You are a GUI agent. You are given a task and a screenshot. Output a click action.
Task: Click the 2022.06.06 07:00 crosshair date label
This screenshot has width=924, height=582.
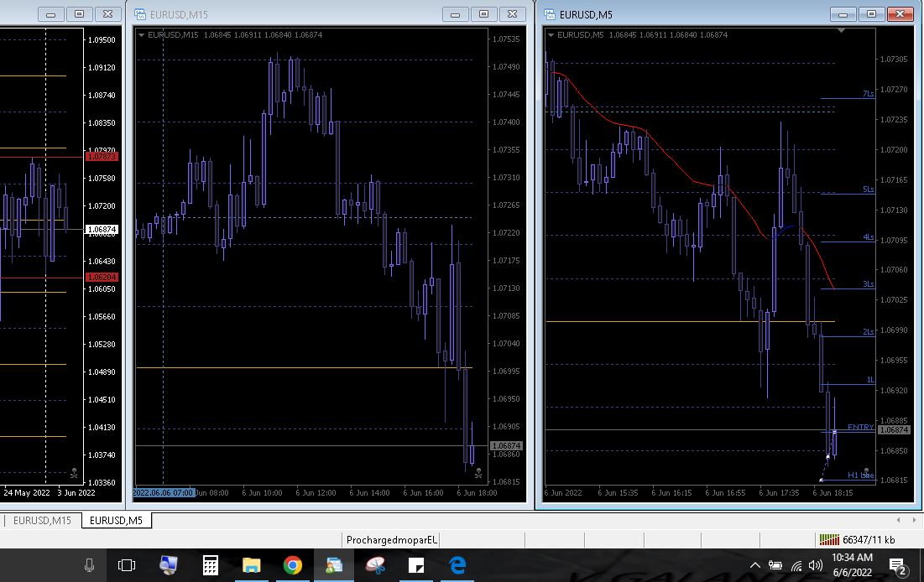tap(164, 492)
